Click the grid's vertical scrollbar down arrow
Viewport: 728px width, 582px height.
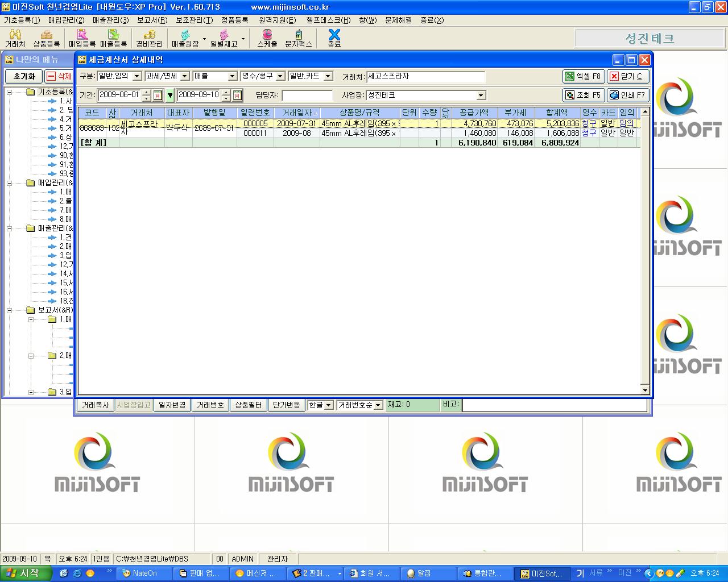coord(645,390)
